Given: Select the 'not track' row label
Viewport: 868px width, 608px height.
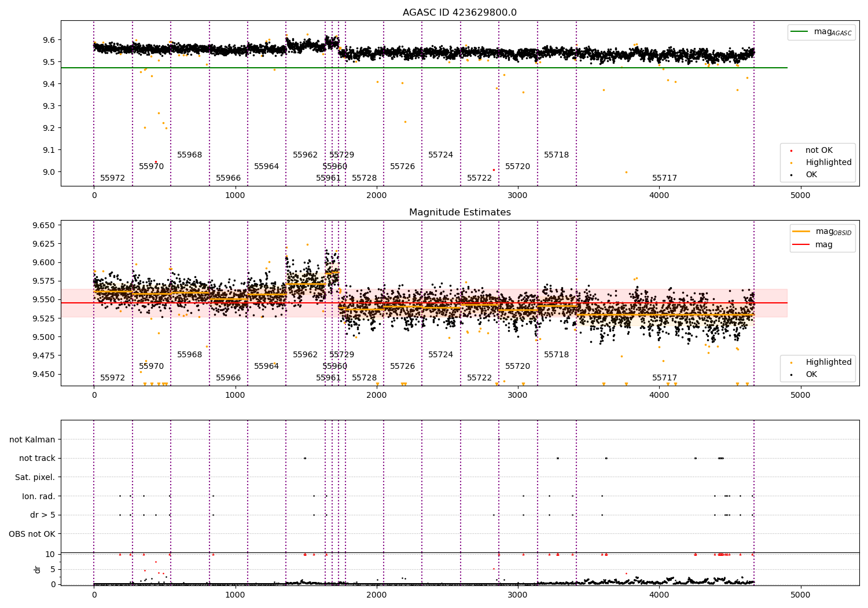Looking at the screenshot, I should click(x=37, y=459).
